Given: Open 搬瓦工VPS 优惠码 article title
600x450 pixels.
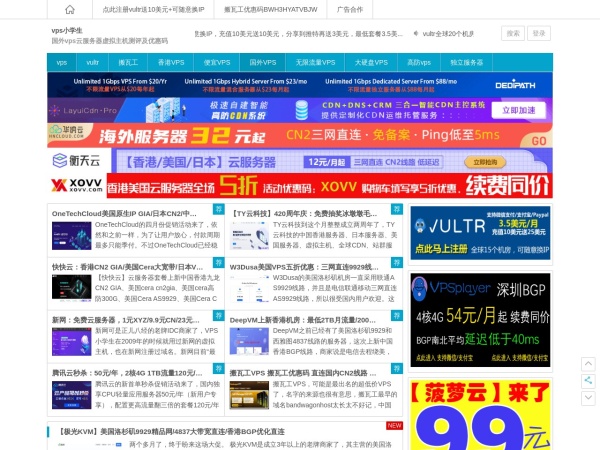Looking at the screenshot, I should [x=303, y=373].
